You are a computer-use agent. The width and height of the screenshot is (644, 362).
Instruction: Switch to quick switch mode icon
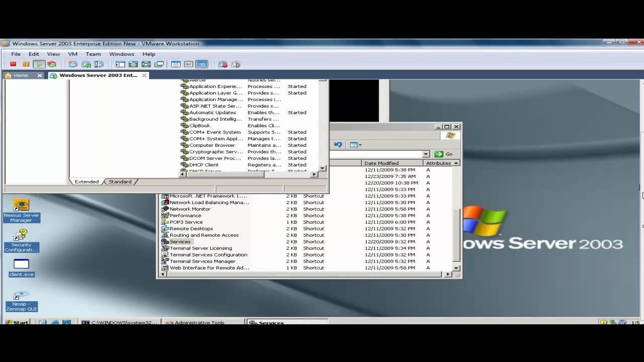tap(133, 64)
